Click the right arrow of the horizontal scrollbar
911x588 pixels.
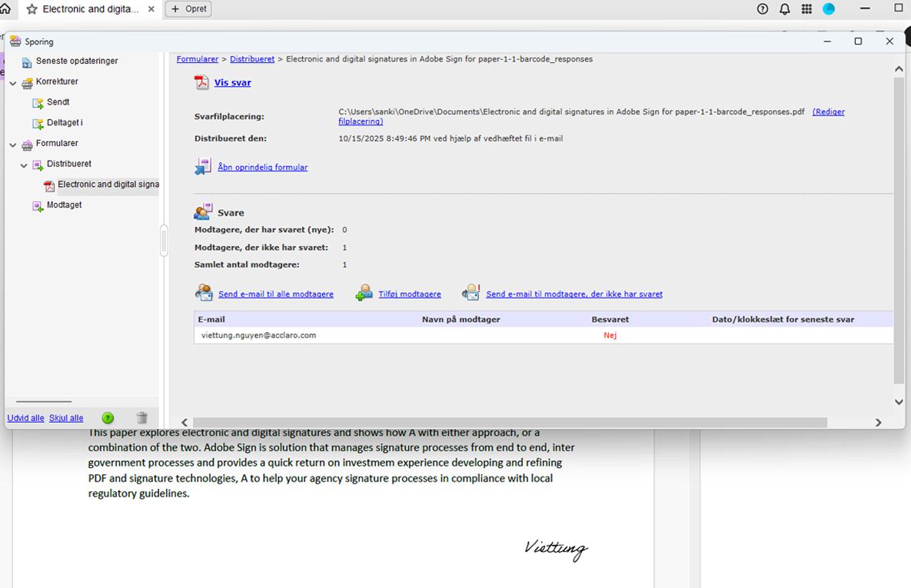pos(878,421)
